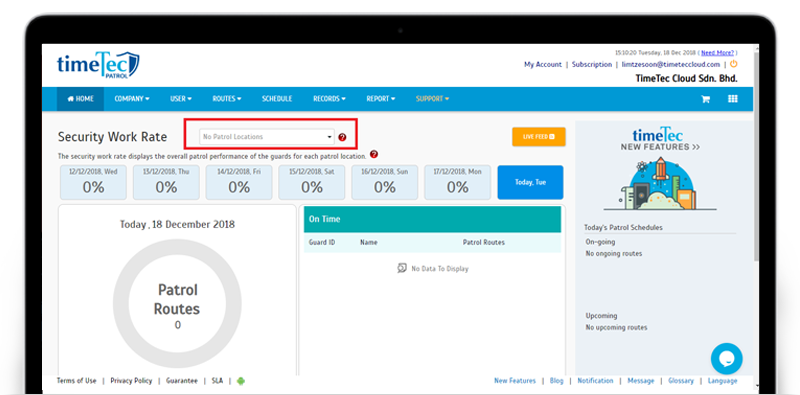Expand the COMPANY menu

pyautogui.click(x=132, y=99)
